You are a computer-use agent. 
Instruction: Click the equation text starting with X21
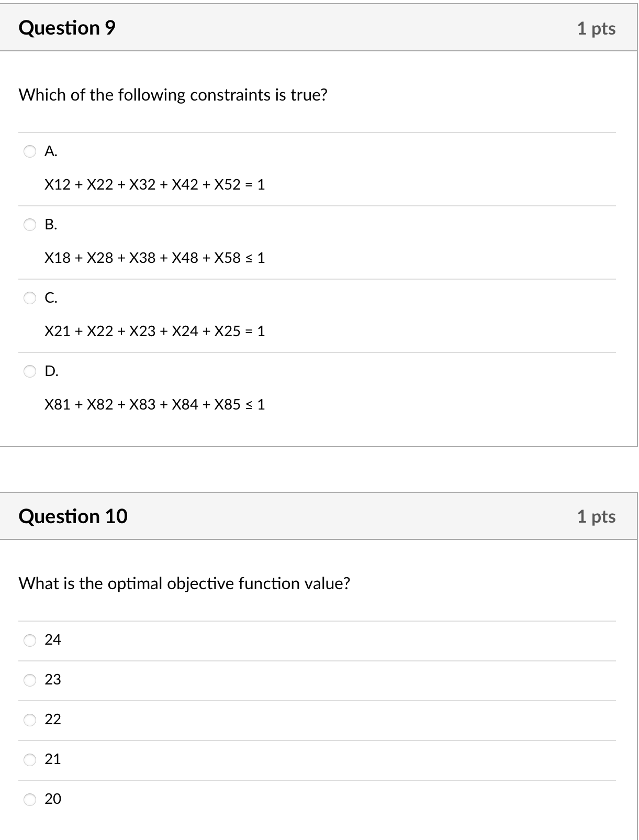point(154,331)
